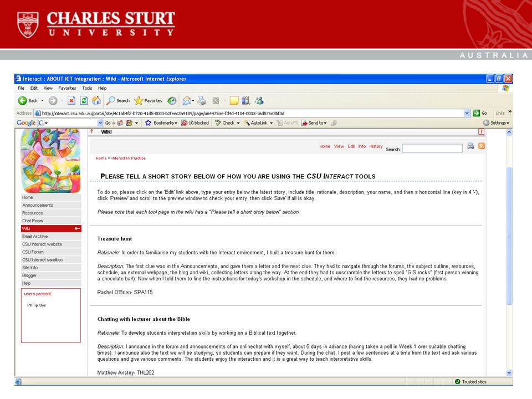Viewport: 532px width, 399px height.
Task: Click the AutoLink button
Action: tap(256, 123)
